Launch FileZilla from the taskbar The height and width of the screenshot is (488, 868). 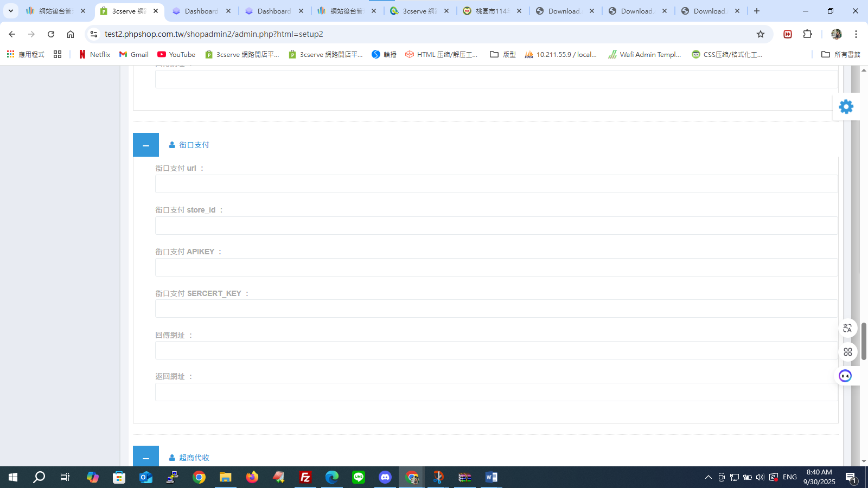click(x=305, y=477)
